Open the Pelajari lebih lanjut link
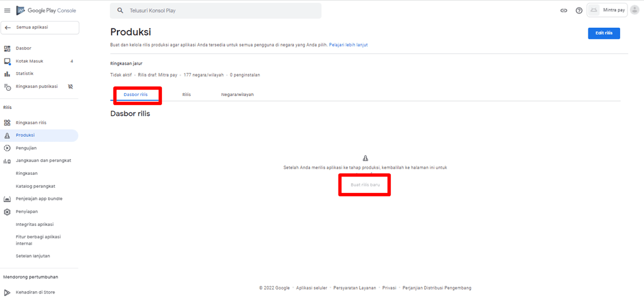Viewport: 644px width, 298px height. pyautogui.click(x=348, y=45)
